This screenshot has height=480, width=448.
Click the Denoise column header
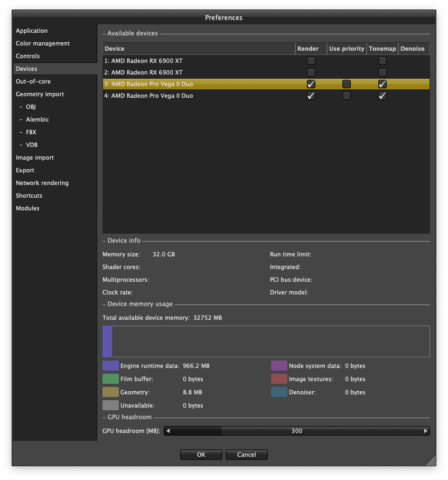(414, 49)
